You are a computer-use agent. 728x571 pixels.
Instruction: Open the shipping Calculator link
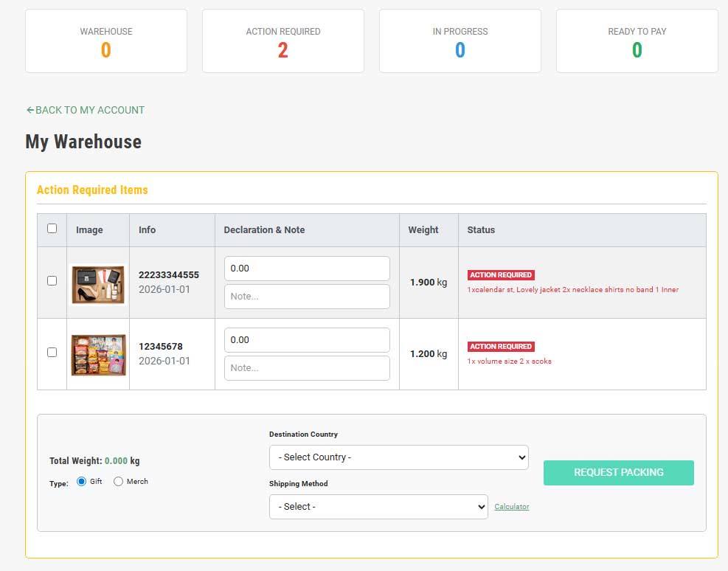512,507
